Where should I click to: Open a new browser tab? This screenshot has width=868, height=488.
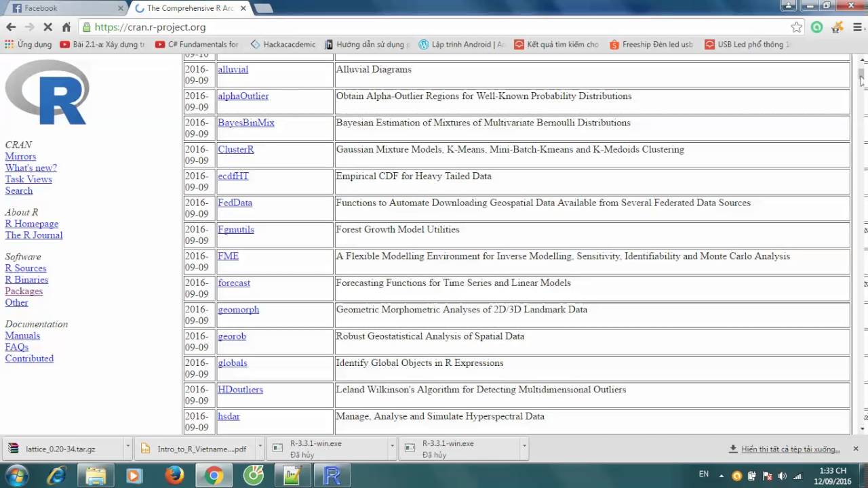(x=263, y=8)
